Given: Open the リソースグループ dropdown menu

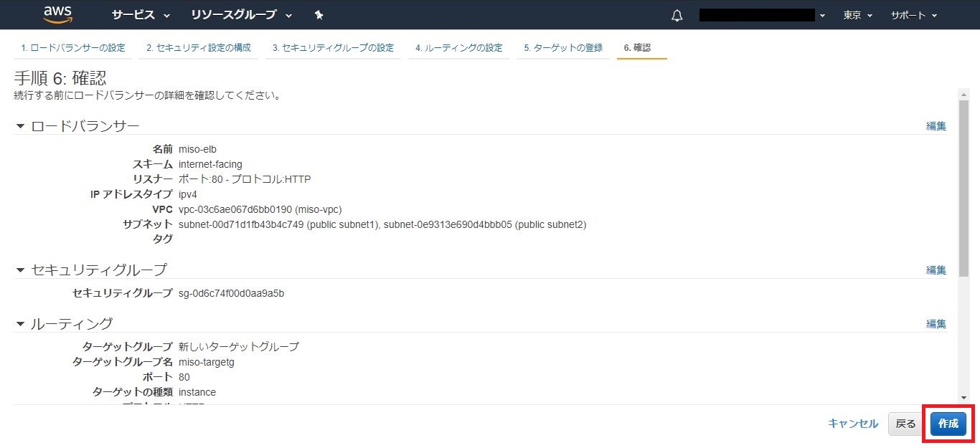Looking at the screenshot, I should [241, 15].
